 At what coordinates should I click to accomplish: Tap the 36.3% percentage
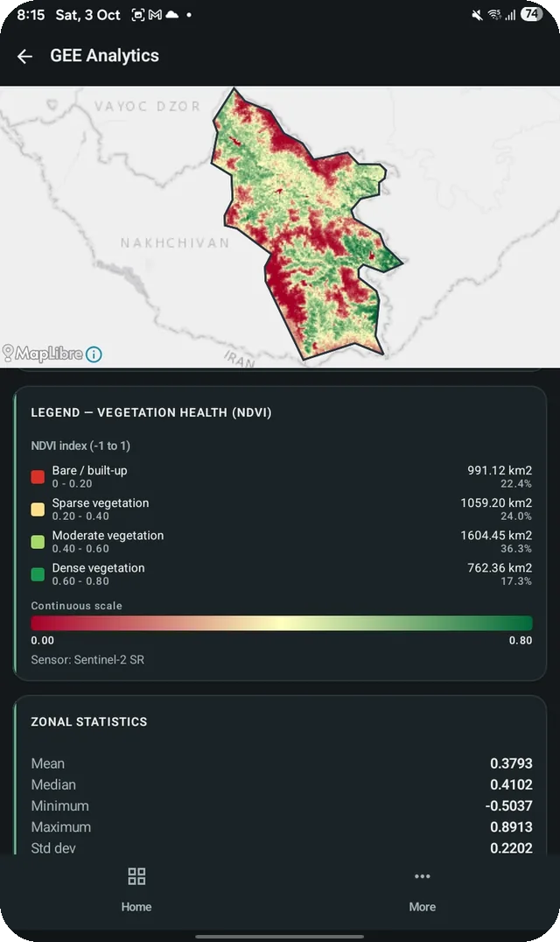coord(516,549)
